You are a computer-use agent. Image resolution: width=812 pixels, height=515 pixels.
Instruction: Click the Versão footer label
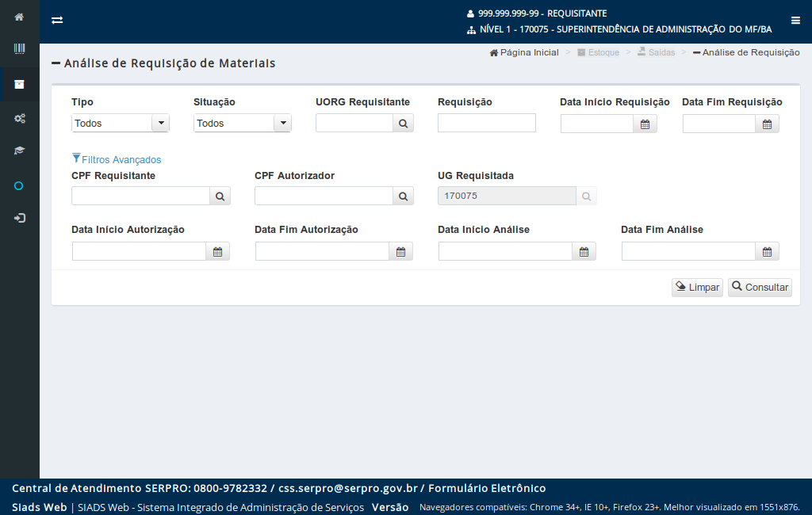click(x=390, y=507)
